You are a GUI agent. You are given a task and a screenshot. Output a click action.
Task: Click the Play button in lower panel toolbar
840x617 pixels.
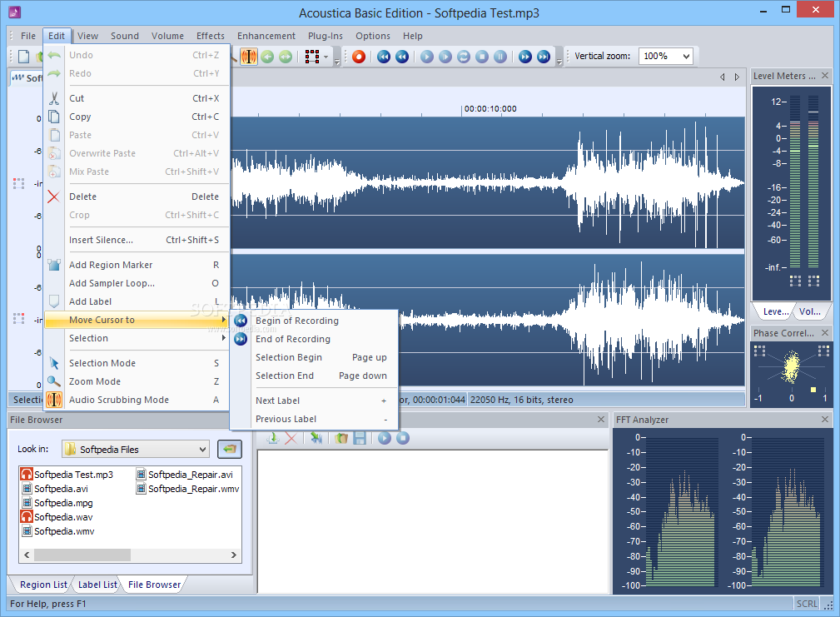[x=384, y=438]
